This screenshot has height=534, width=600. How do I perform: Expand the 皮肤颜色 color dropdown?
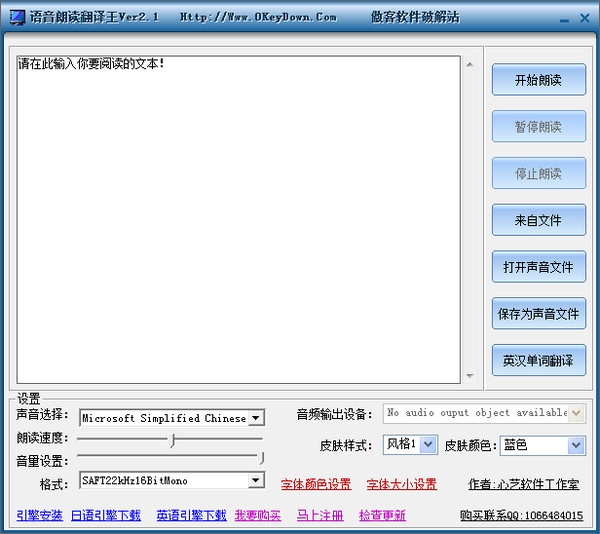(576, 445)
